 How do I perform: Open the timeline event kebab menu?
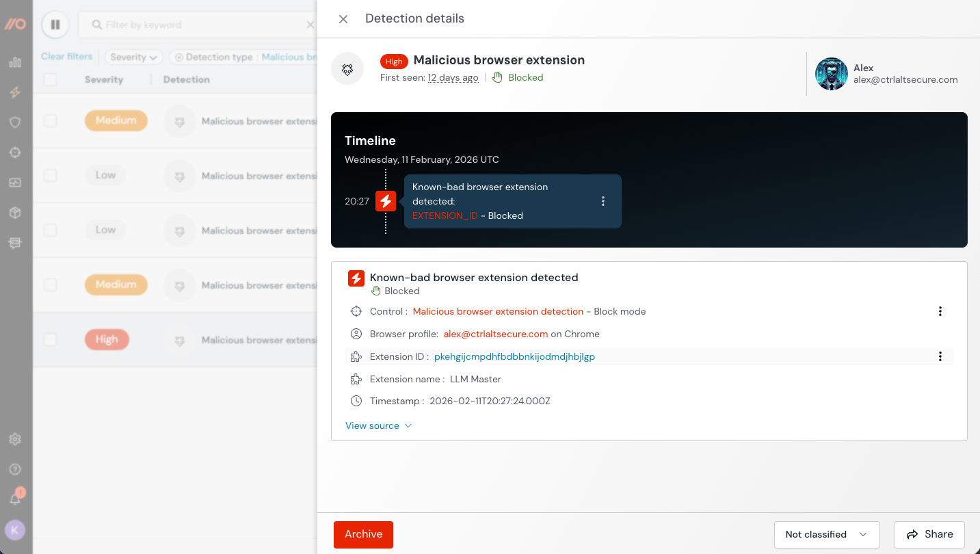602,200
